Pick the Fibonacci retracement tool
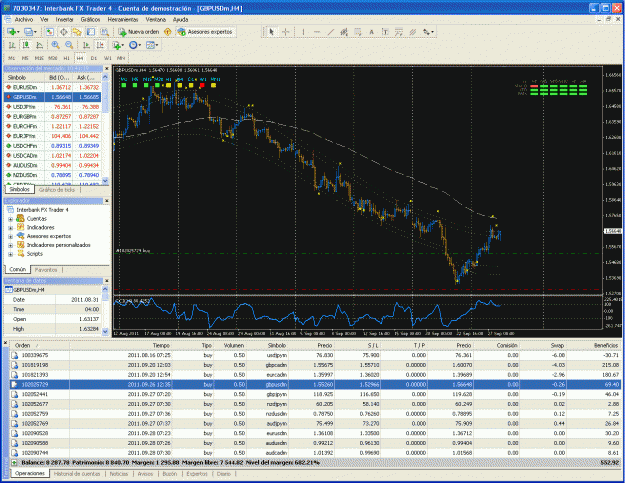Screen dimensions: 625x483 pyautogui.click(x=358, y=32)
